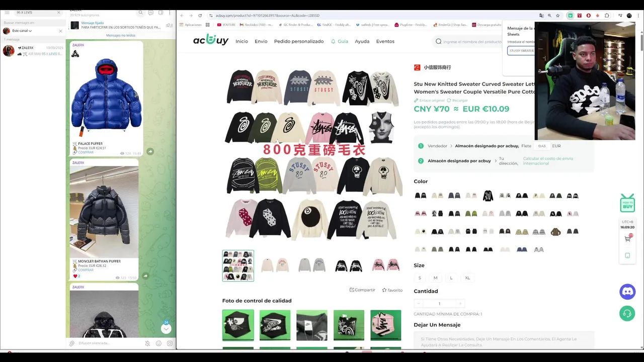
Task: Open Inicio nav item
Action: [242, 41]
